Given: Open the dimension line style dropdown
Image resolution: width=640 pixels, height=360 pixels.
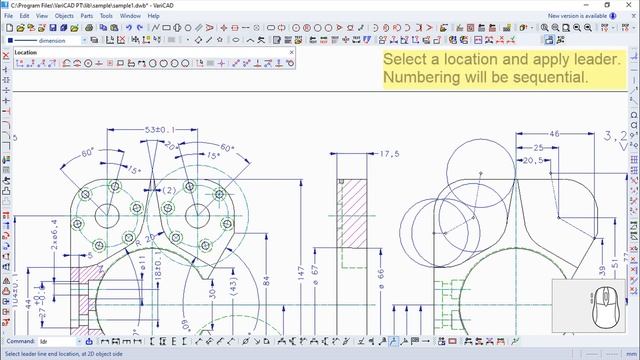Looking at the screenshot, I should click(x=84, y=40).
